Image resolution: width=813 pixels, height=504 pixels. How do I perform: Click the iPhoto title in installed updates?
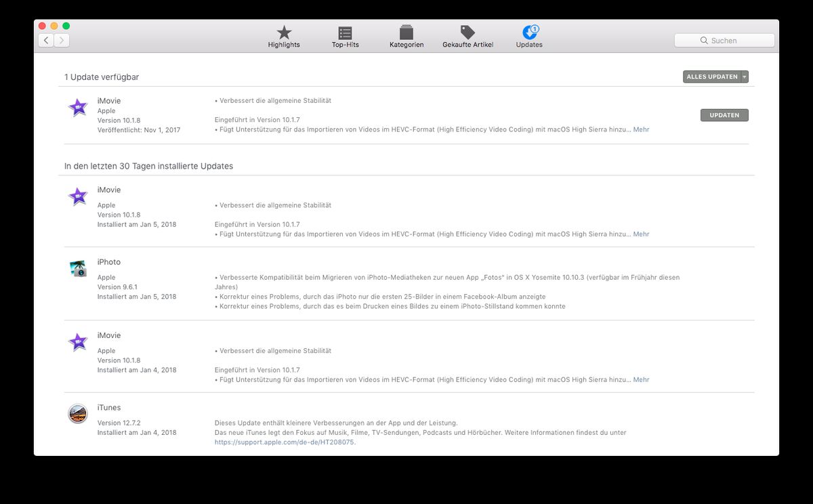[109, 262]
